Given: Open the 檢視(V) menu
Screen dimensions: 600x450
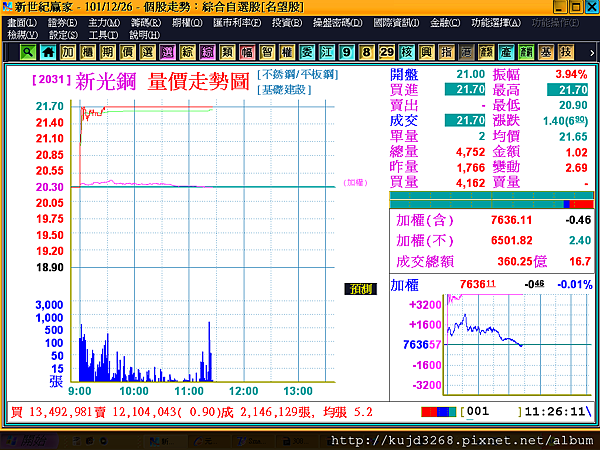Looking at the screenshot, I should pyautogui.click(x=23, y=35).
